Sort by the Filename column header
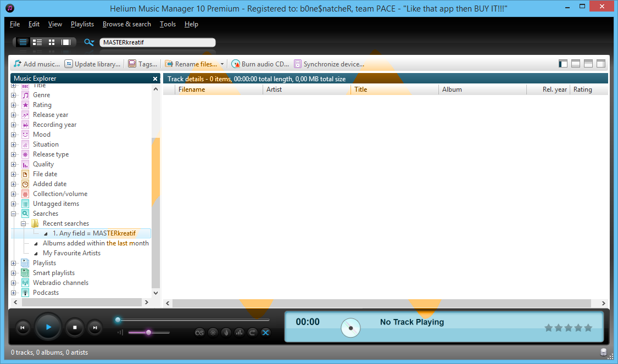This screenshot has width=618, height=364. pos(219,89)
